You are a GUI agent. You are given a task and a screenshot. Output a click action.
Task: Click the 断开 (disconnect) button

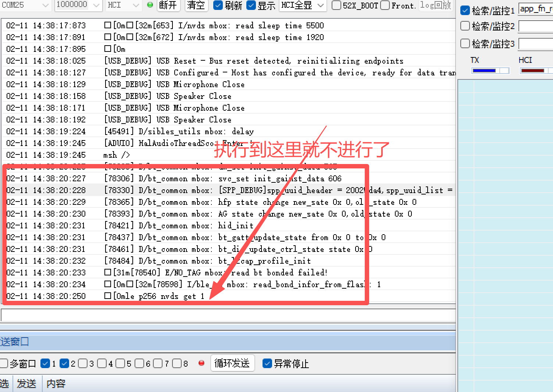[x=168, y=6]
